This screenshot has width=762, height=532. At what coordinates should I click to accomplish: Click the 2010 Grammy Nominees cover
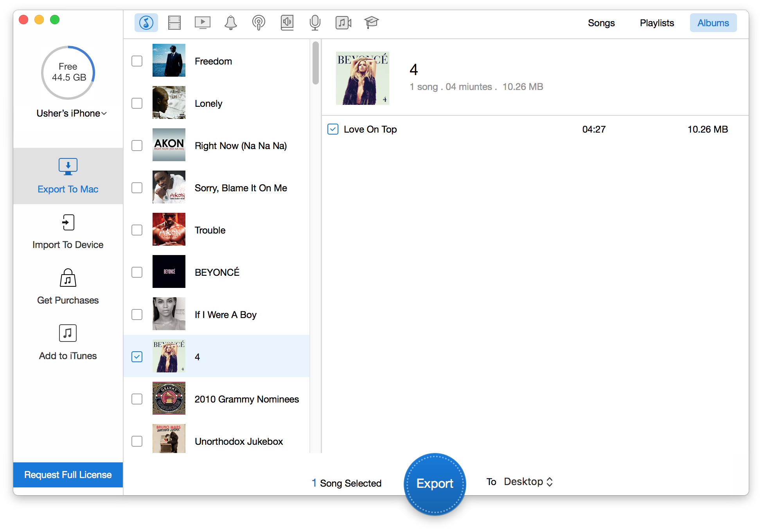169,398
